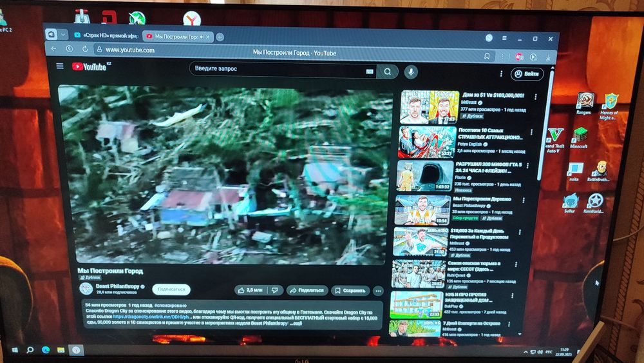Start voice search with microphone icon
Image resolution: width=644 pixels, height=363 pixels.
(x=411, y=72)
